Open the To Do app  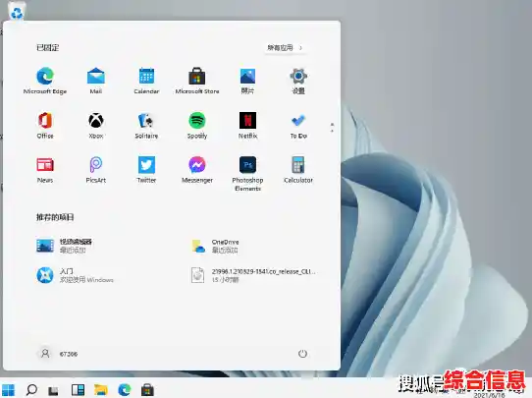coord(298,125)
